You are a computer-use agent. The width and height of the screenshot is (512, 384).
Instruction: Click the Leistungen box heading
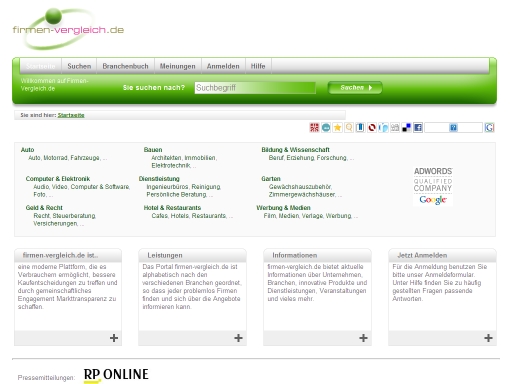165,255
